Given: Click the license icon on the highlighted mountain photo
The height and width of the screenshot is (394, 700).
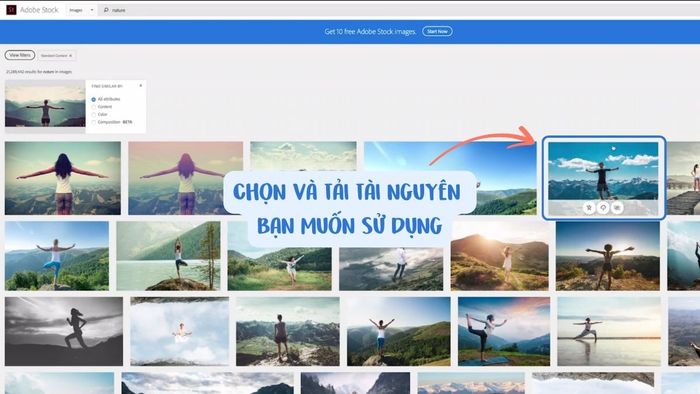Looking at the screenshot, I should click(589, 208).
